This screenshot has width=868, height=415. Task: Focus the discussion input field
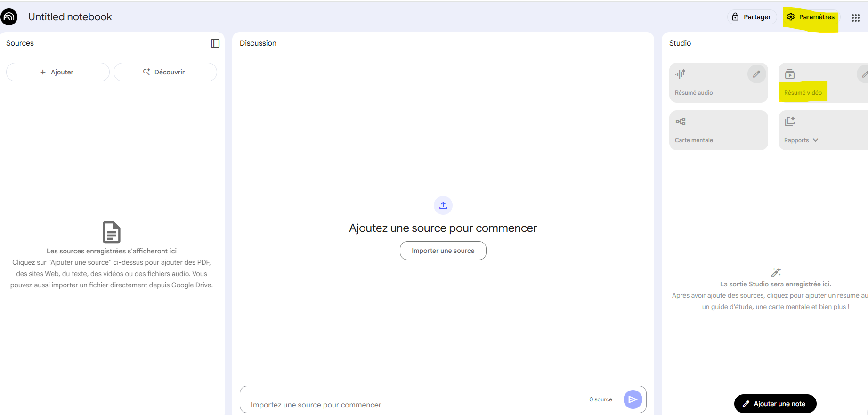(x=414, y=404)
